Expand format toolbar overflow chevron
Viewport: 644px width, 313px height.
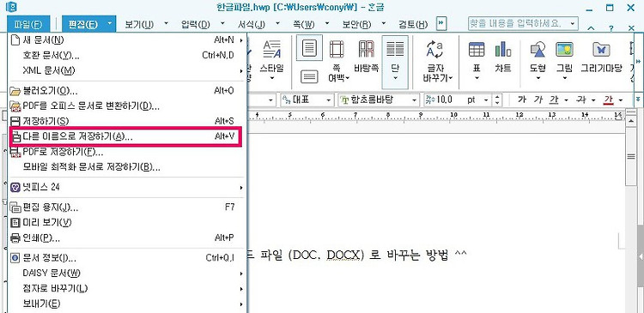[637, 99]
